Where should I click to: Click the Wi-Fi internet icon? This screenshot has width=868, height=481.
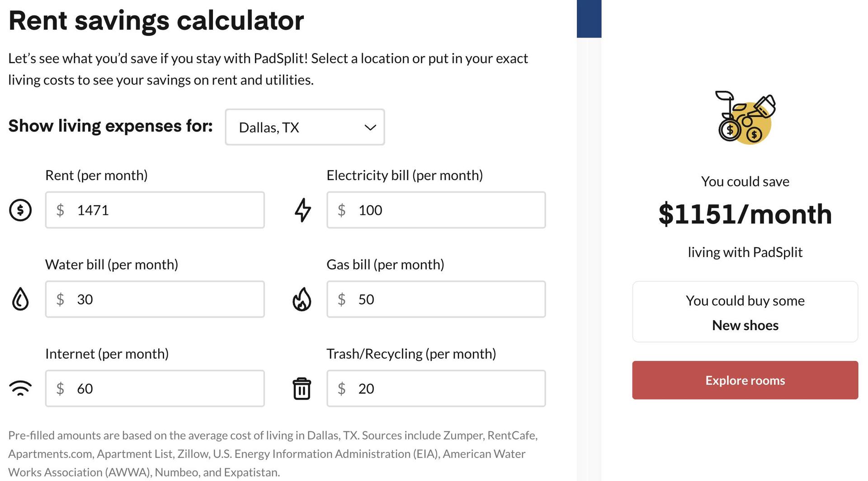(x=20, y=388)
